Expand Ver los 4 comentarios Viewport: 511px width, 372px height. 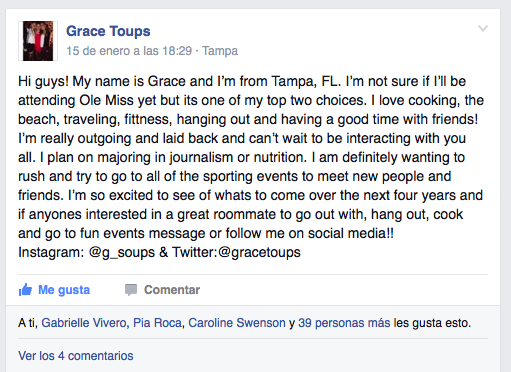tap(76, 356)
